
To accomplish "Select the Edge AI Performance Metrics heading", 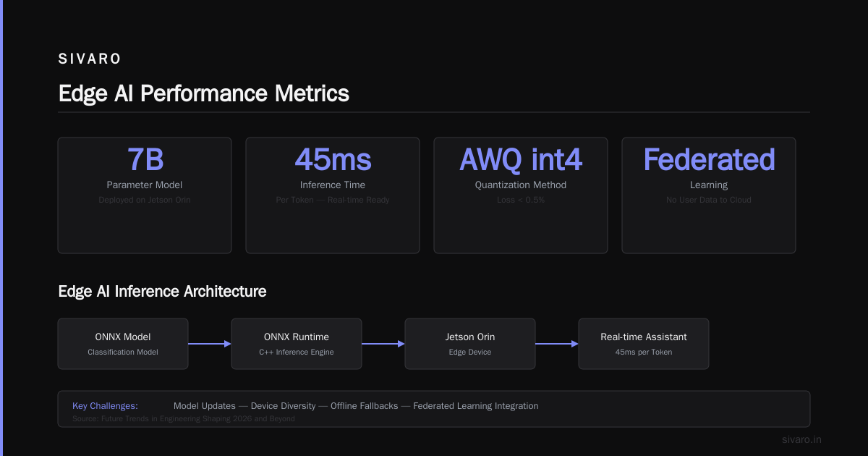I will click(203, 93).
